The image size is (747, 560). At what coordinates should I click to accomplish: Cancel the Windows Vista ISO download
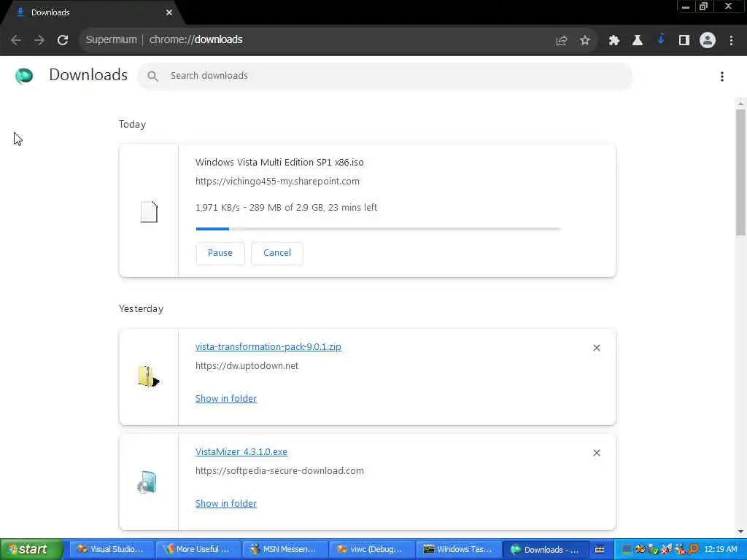click(277, 253)
